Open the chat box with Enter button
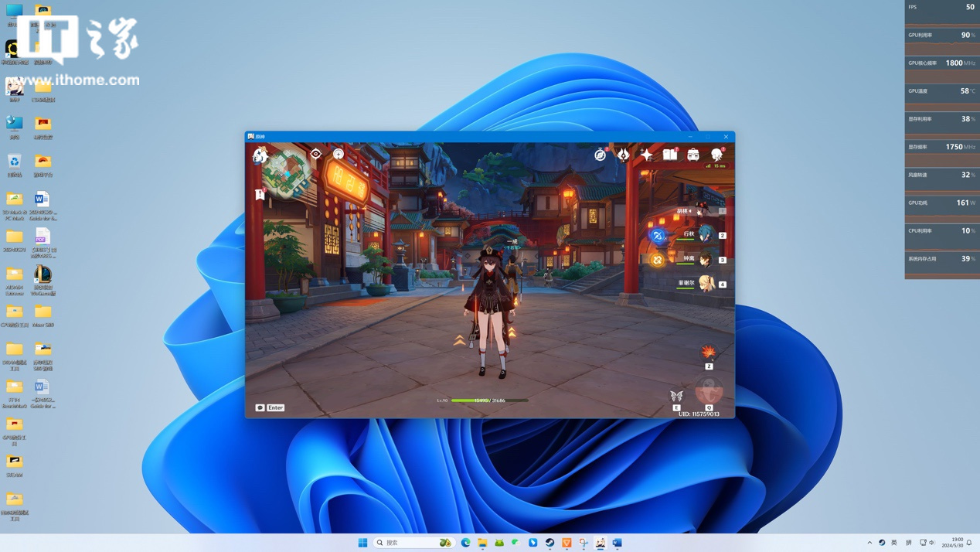 coord(271,407)
